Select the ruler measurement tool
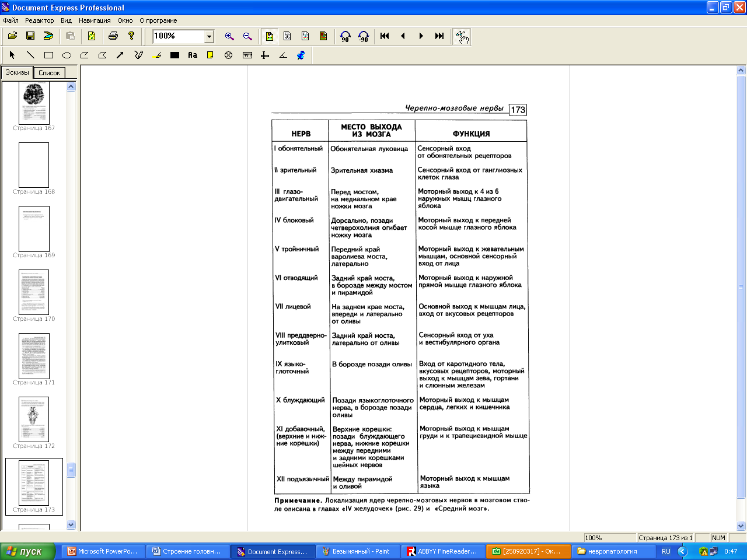The image size is (747, 560). click(247, 55)
